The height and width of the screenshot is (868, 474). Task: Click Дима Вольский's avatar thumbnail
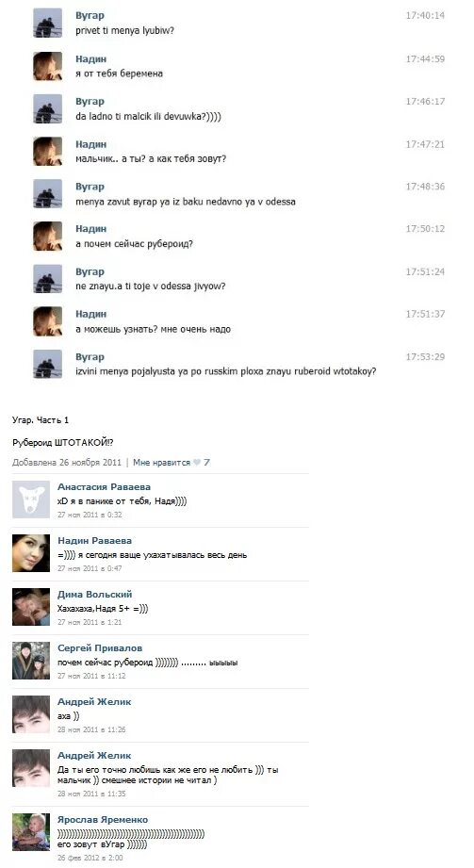point(31,607)
